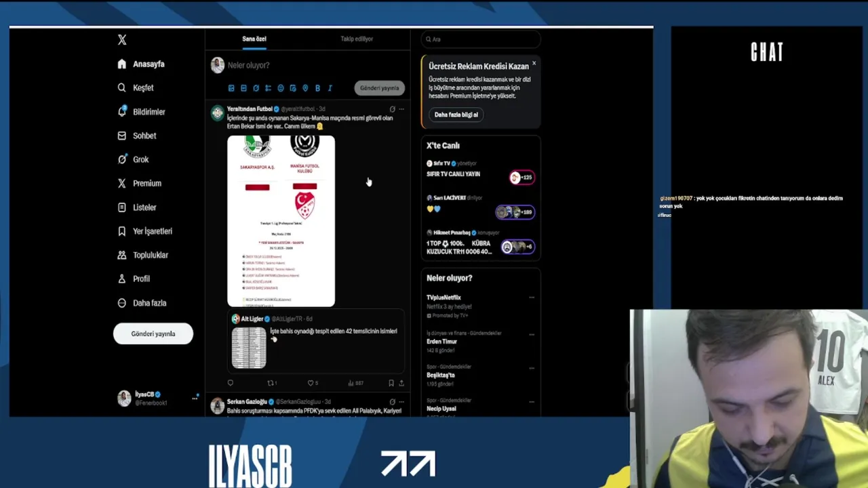Close the Ücretsiz Reklam Kredisi Kazan card
This screenshot has width=868, height=488.
tap(534, 63)
